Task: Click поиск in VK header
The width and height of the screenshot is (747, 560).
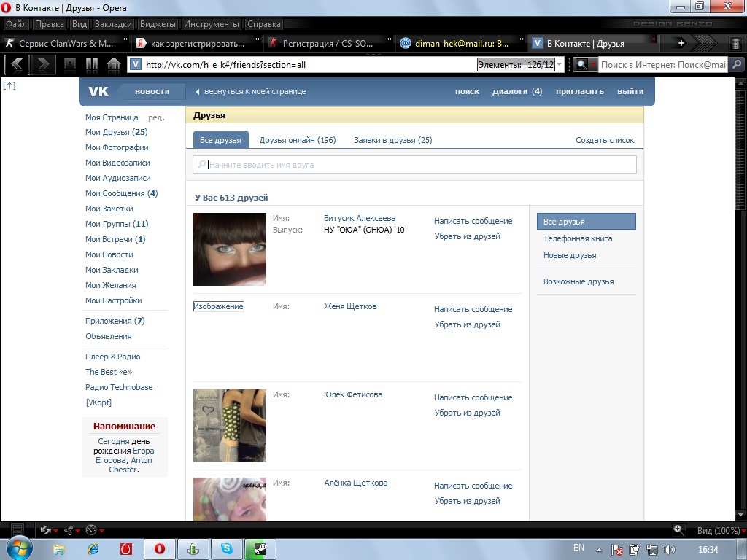Action: tap(468, 91)
